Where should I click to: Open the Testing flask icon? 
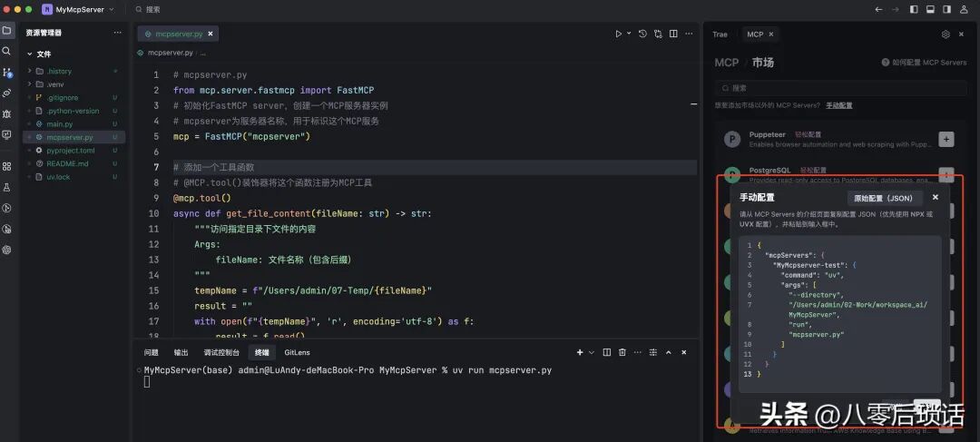[7, 187]
